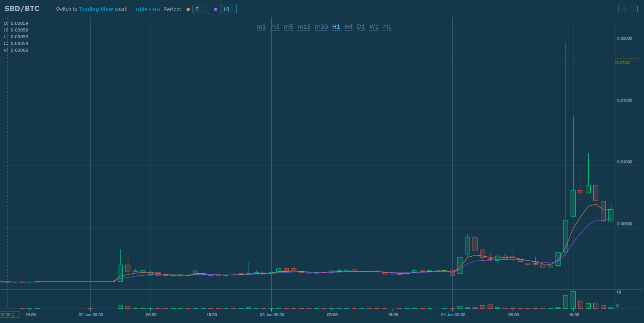Image resolution: width=644 pixels, height=323 pixels.
Task: Click the volume axis label 19
Action: 619,292
